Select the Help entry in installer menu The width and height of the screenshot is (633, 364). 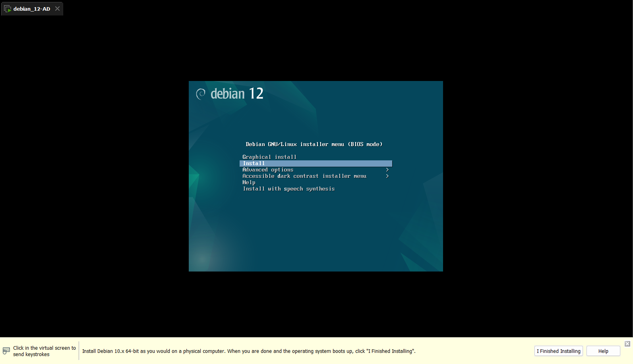point(249,183)
